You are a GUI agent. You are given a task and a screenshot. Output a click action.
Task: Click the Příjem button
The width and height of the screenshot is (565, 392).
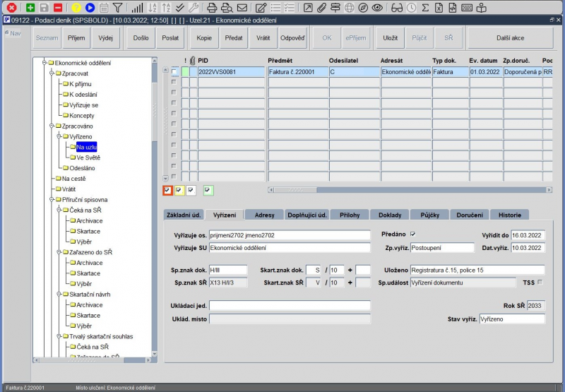pos(76,38)
